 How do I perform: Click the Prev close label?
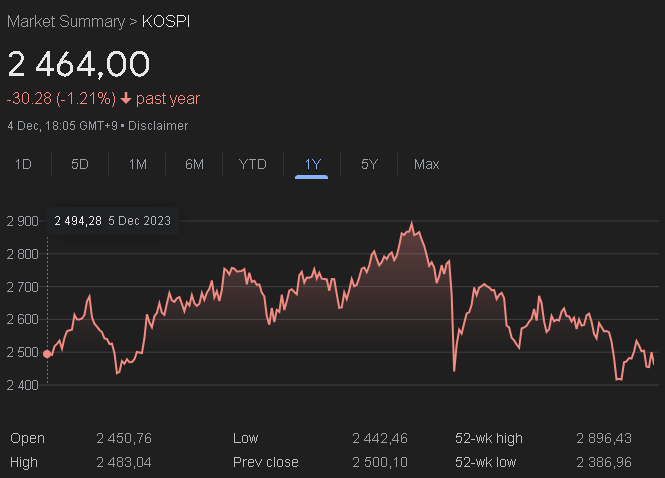click(265, 462)
